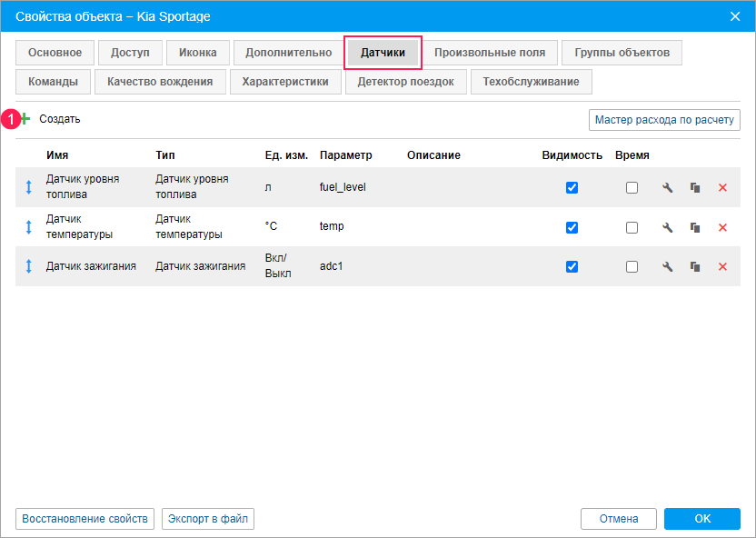Click the Видимость column header
Screen dimensions: 756x538
point(572,155)
